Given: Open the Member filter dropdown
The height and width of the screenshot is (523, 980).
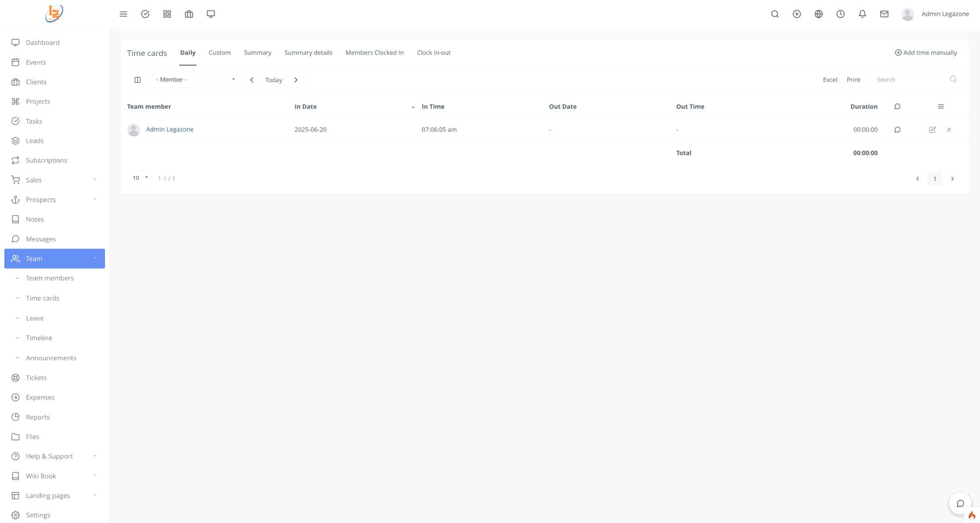Looking at the screenshot, I should point(194,80).
